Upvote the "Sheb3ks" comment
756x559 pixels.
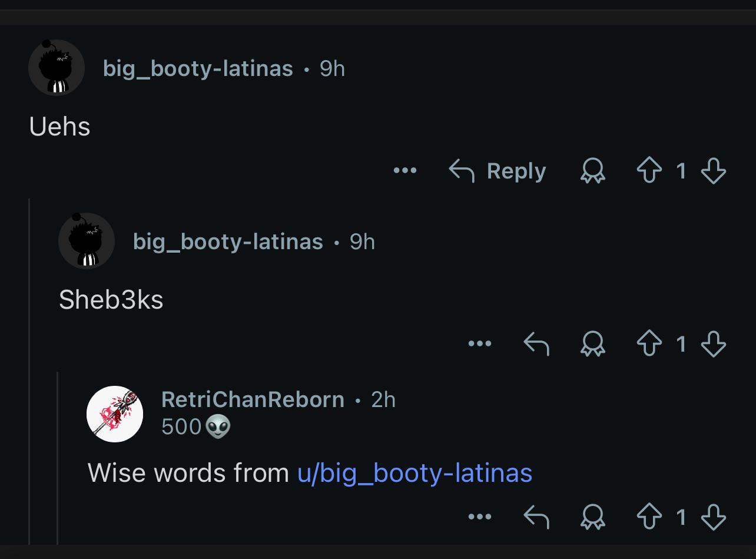click(649, 344)
